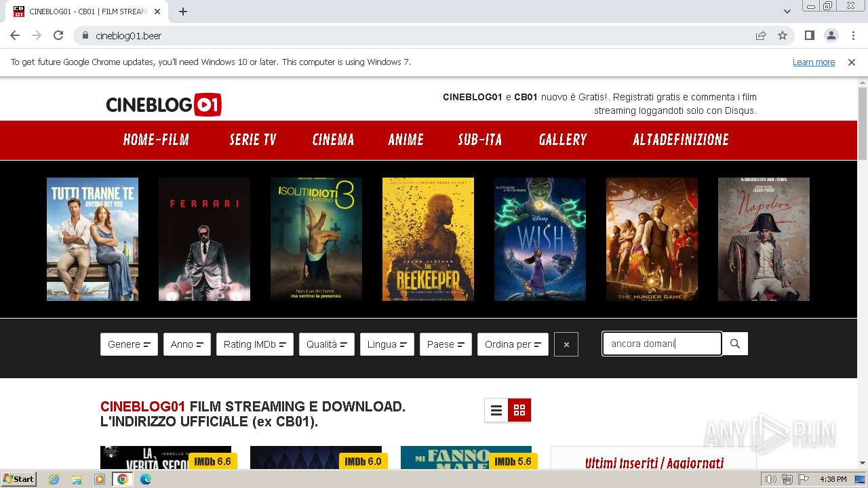Select the CINEBLOG01 browser tab

click(x=88, y=12)
